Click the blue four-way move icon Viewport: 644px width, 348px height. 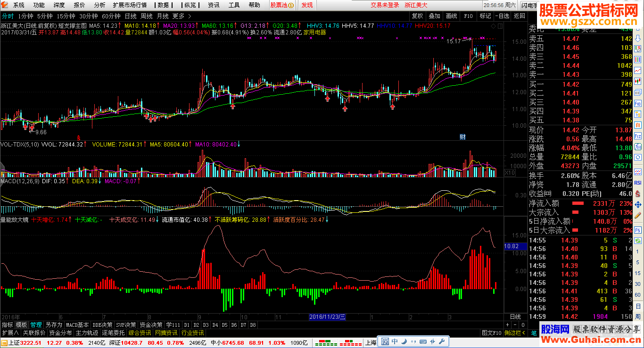tap(638, 204)
